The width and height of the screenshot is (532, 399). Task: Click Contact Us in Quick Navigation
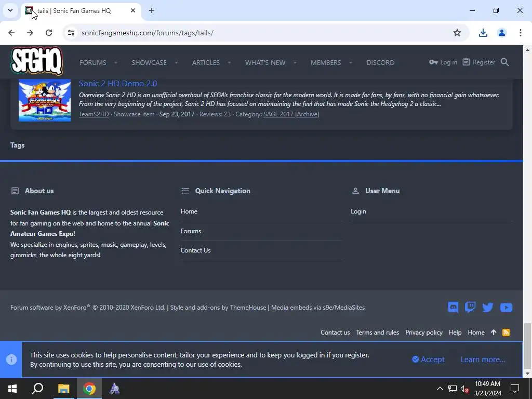point(195,250)
